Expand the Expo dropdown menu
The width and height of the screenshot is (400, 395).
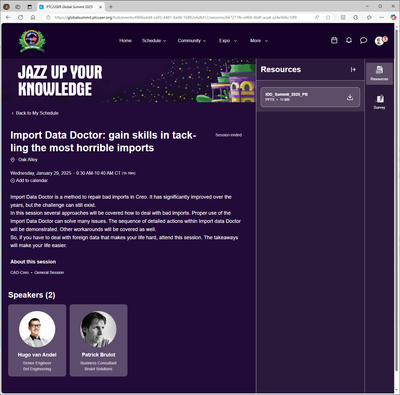click(x=228, y=41)
